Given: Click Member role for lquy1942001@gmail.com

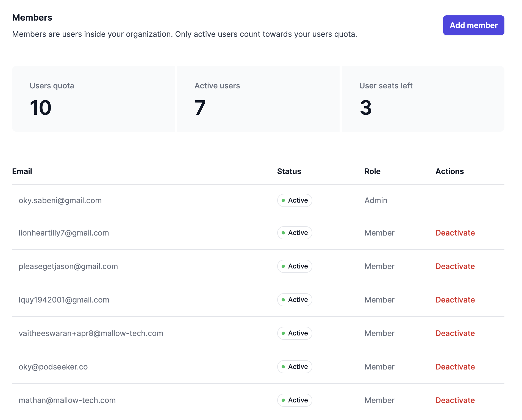Looking at the screenshot, I should click(x=379, y=300).
